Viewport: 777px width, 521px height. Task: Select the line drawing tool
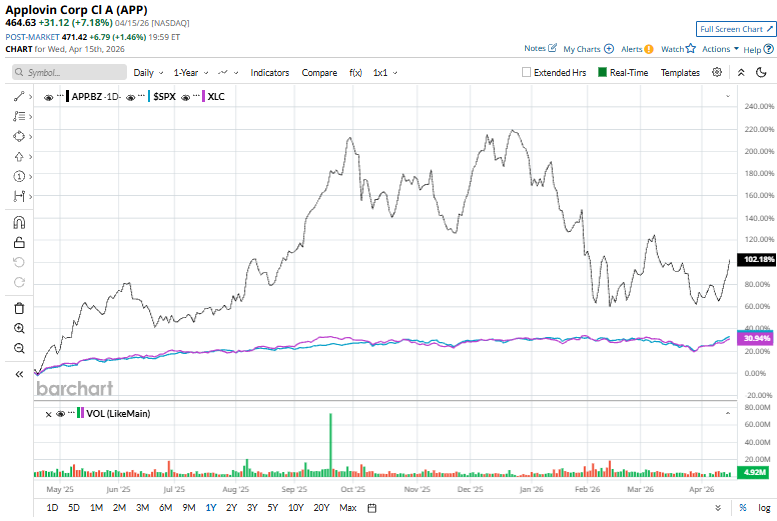(x=19, y=96)
